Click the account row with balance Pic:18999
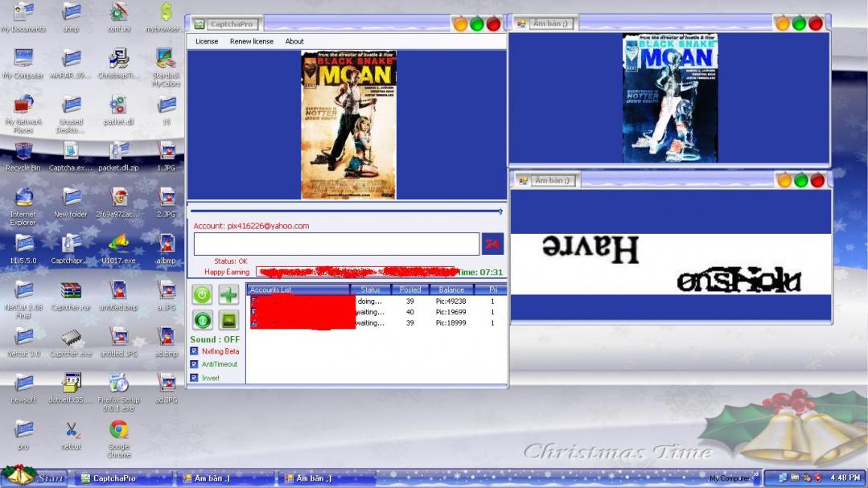The height and width of the screenshot is (488, 868). (x=376, y=322)
